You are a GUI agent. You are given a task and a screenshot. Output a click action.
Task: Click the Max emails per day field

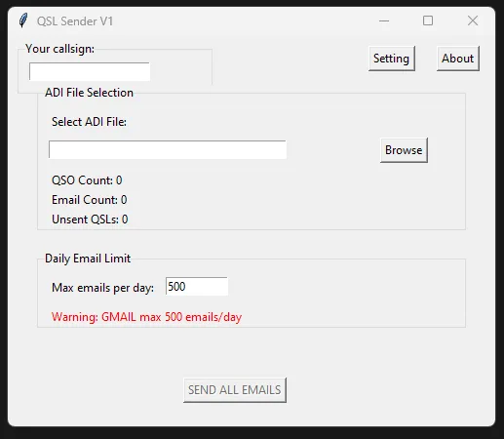click(197, 287)
